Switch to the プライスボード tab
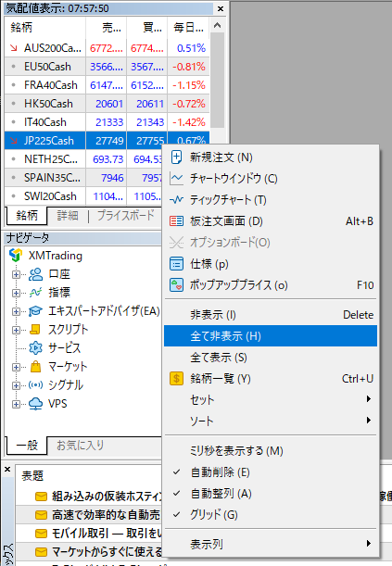The image size is (392, 566). click(x=126, y=216)
